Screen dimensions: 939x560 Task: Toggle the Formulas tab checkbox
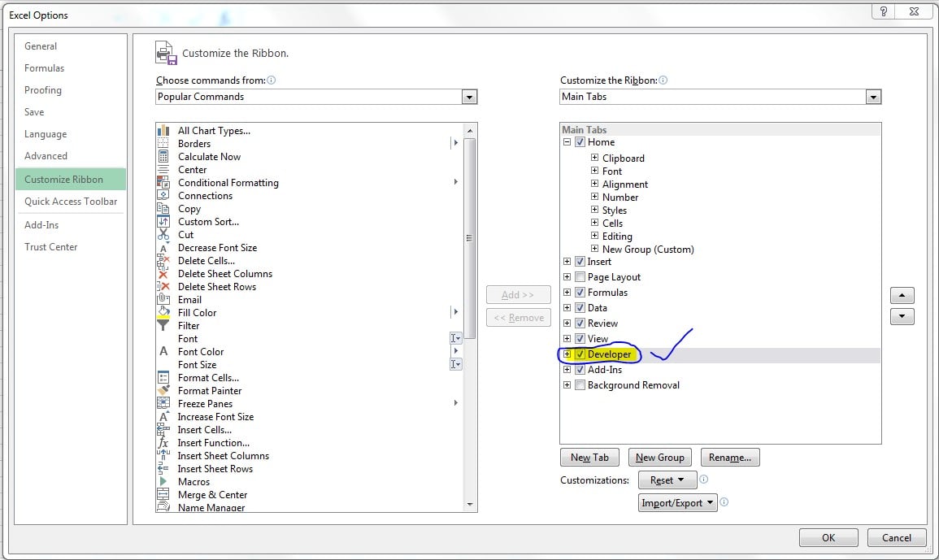[580, 293]
